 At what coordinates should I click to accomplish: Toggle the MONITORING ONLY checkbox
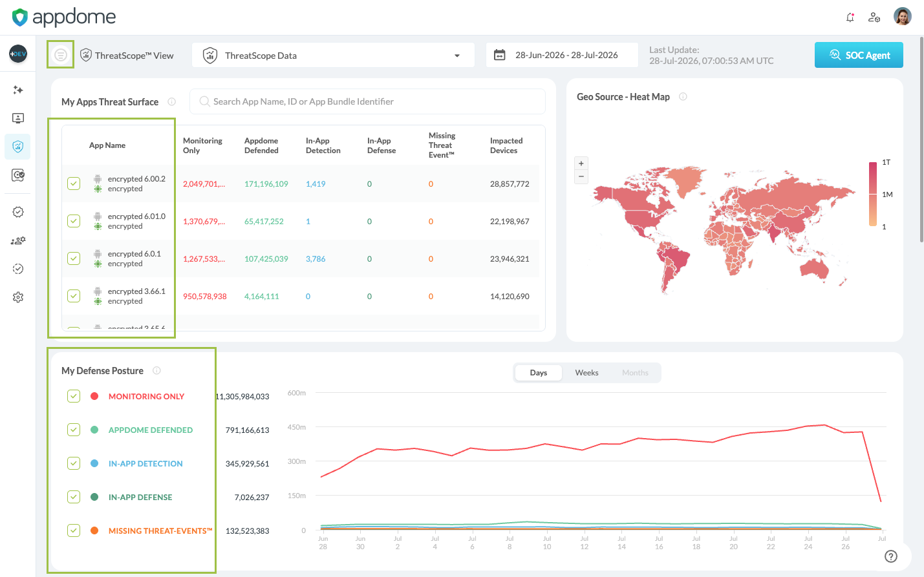click(x=74, y=396)
